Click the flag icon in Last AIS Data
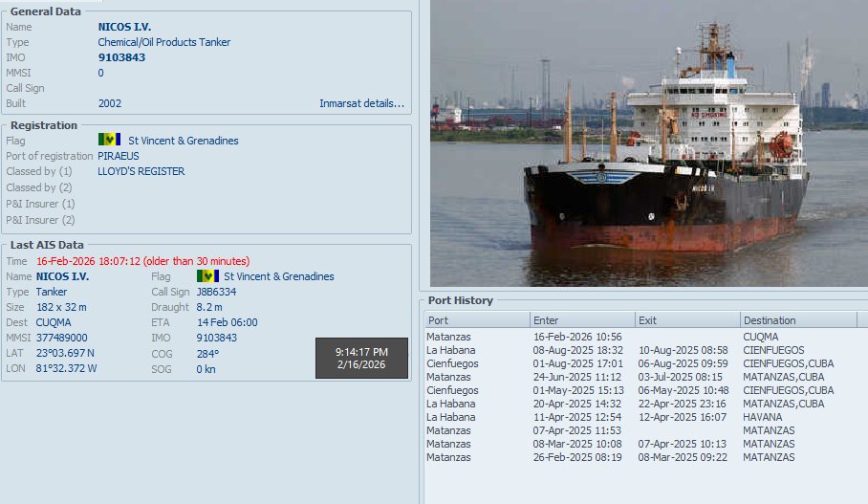868x504 pixels. 207,275
